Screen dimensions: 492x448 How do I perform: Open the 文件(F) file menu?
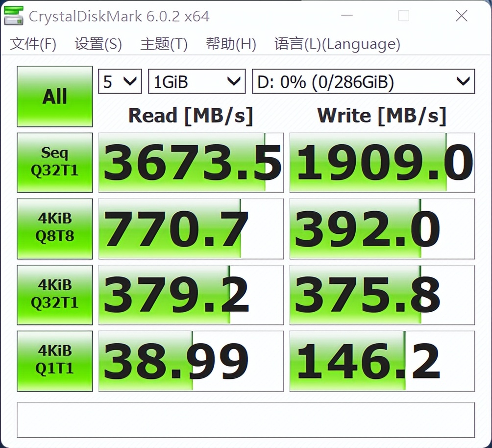[x=33, y=44]
